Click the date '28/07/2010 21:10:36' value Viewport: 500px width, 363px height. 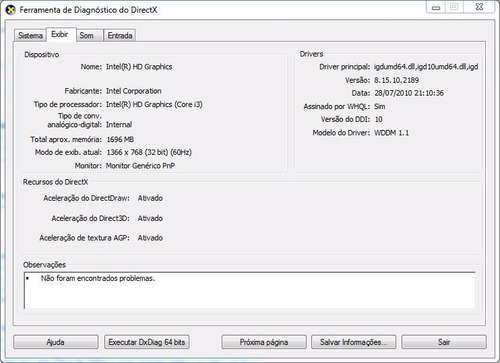[x=409, y=93]
